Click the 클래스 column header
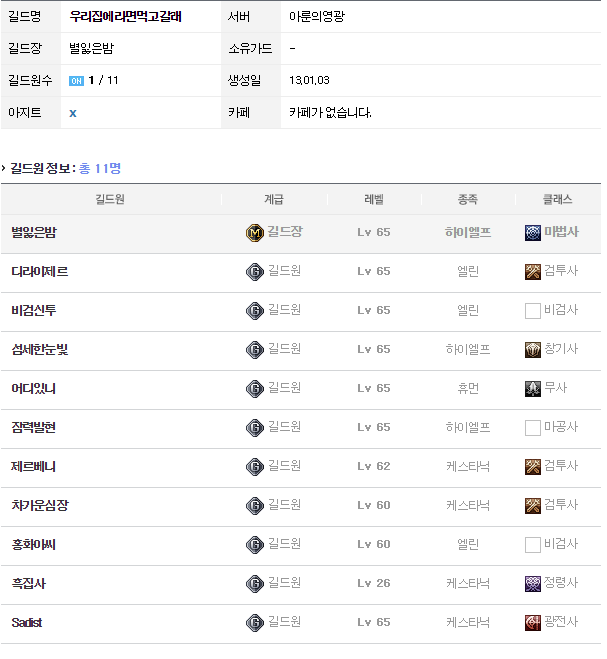This screenshot has width=607, height=659. pos(558,199)
